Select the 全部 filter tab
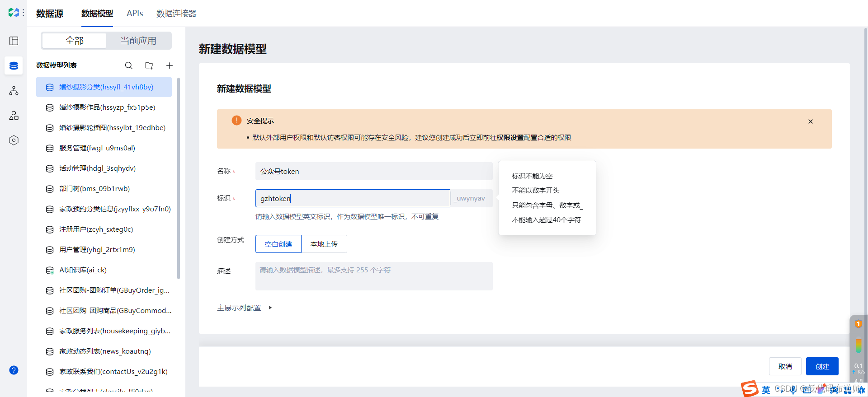The image size is (868, 397). [74, 41]
